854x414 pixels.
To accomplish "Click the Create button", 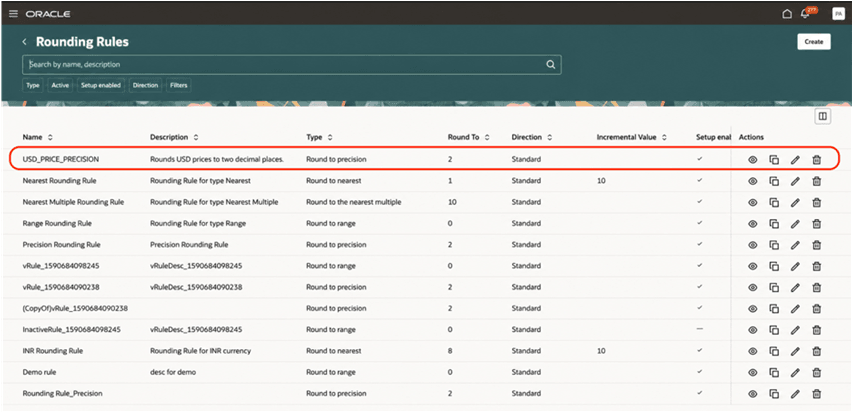I will [814, 41].
